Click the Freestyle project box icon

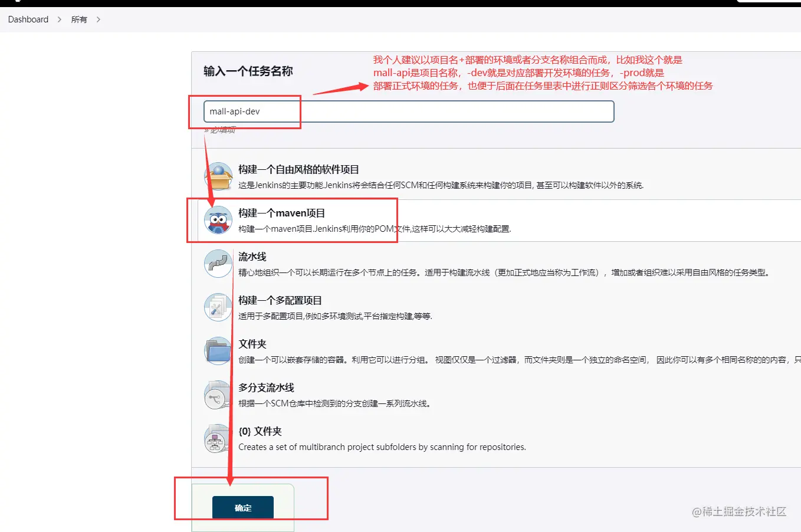(x=218, y=176)
